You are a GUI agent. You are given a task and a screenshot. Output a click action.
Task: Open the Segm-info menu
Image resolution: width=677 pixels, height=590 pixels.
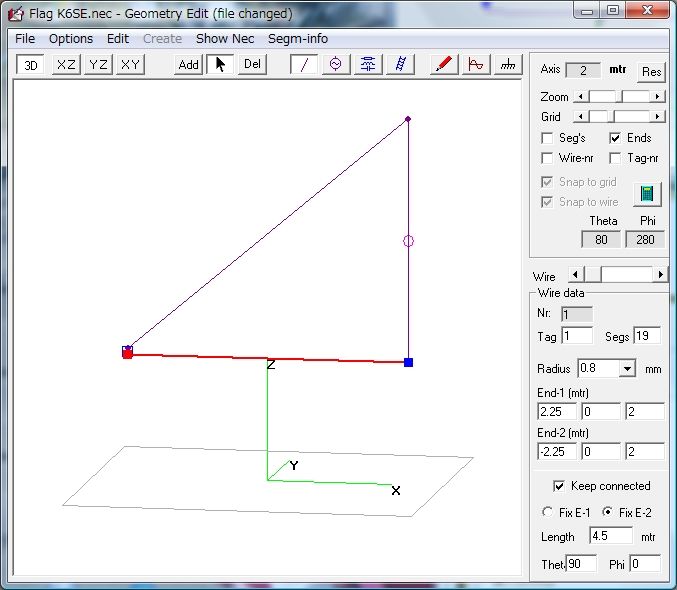[x=298, y=38]
